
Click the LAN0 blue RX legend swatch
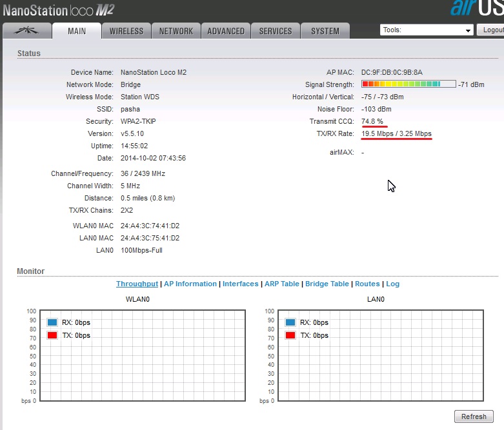290,322
